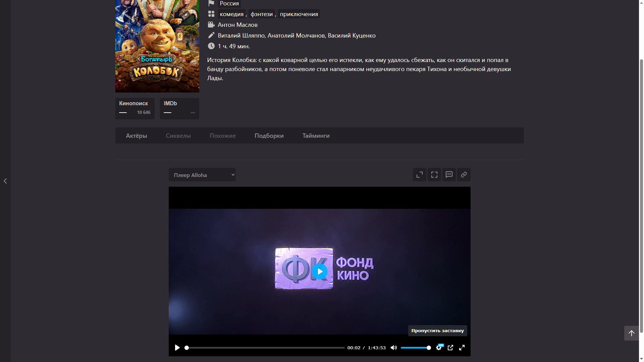Click the IMDb rating box
The image size is (644, 362).
point(179,109)
